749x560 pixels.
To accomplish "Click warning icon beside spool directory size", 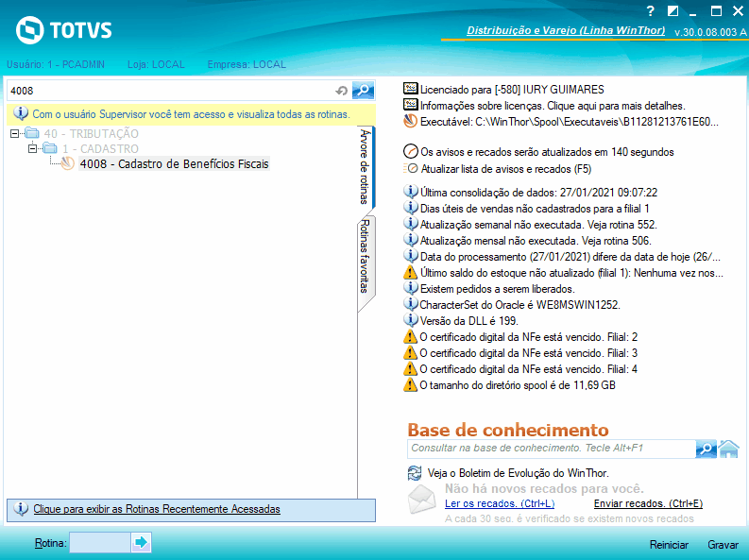I will [410, 384].
